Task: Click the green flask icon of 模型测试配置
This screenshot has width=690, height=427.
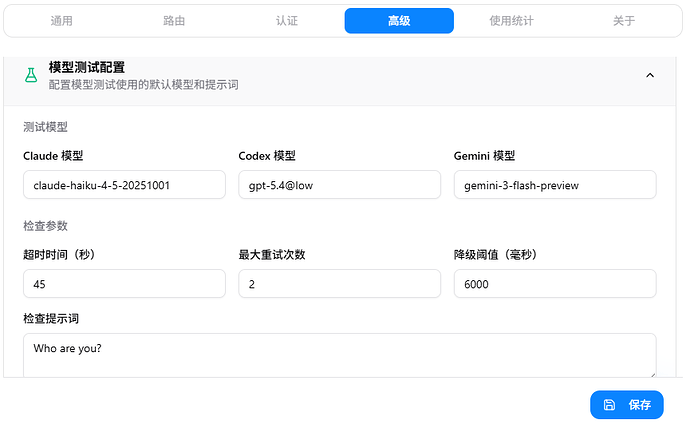Action: (31, 75)
